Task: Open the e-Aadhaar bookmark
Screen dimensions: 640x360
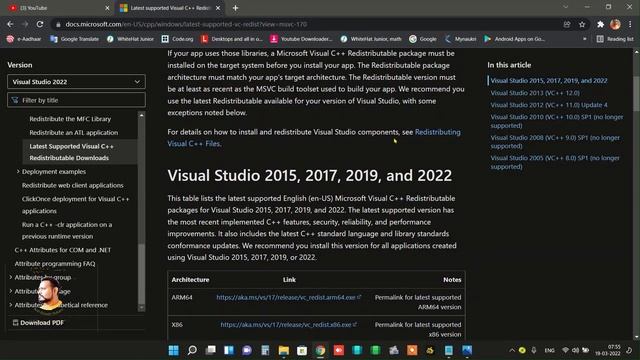Action: click(x=24, y=39)
